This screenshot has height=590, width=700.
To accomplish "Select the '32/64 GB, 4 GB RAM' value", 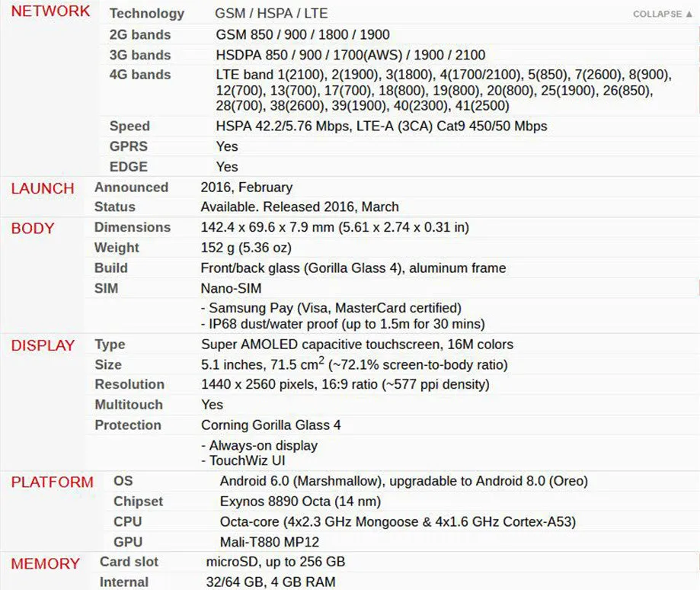I will [271, 582].
